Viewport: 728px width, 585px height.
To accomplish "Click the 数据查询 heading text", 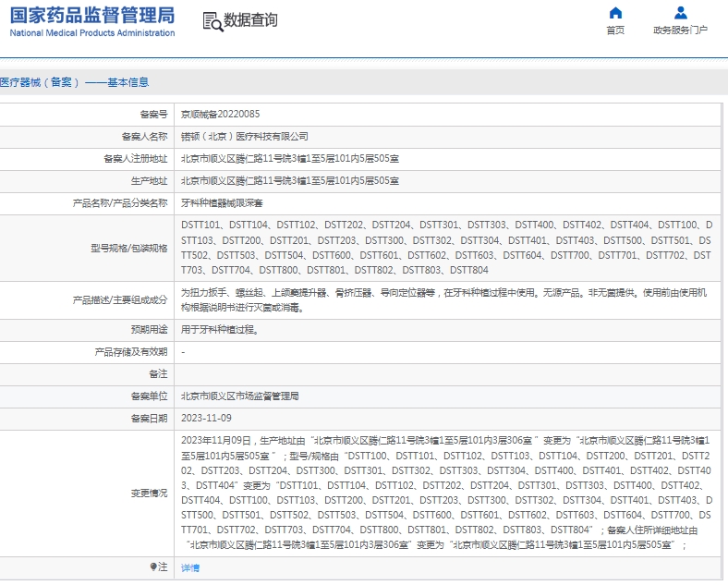I will 250,20.
